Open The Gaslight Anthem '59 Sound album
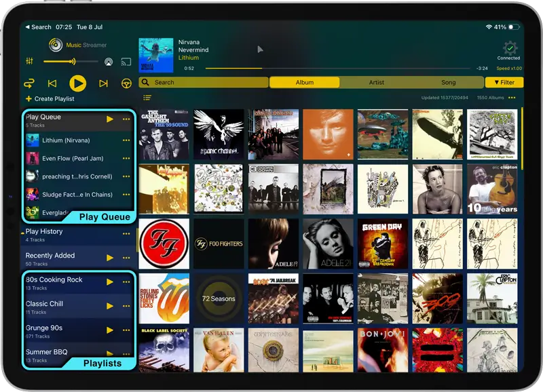543x392 pixels. pyautogui.click(x=164, y=134)
